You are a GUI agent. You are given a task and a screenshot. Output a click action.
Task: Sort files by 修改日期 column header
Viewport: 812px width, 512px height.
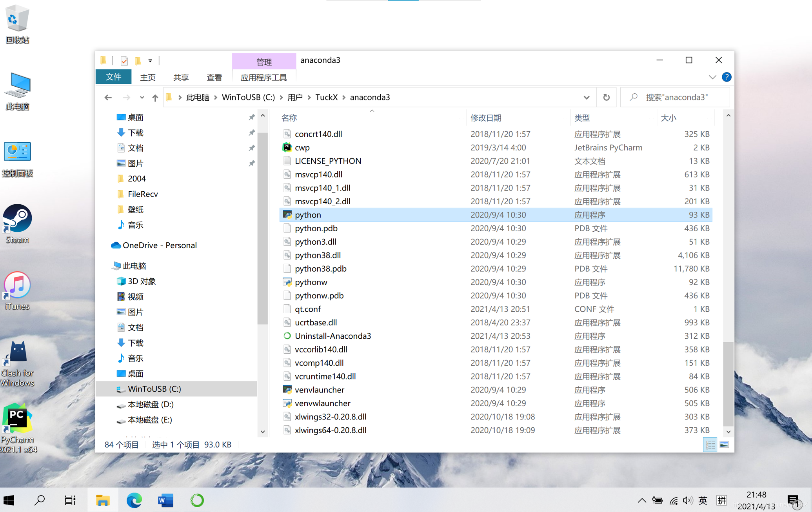pos(486,118)
